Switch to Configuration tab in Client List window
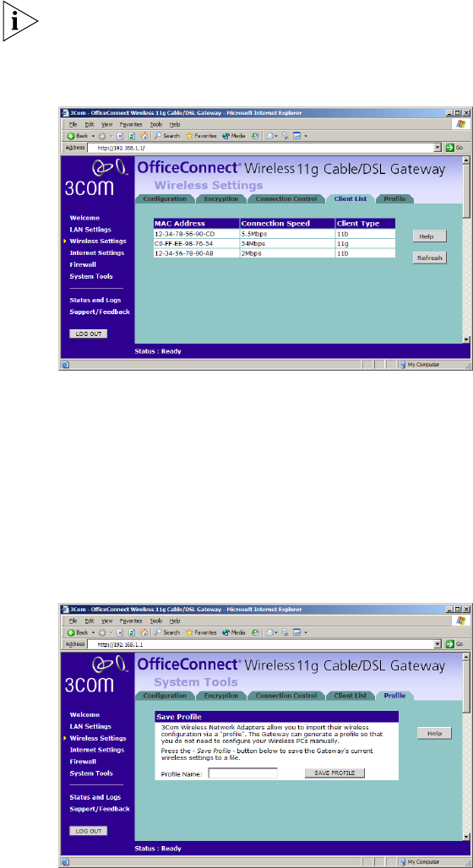 pyautogui.click(x=165, y=198)
